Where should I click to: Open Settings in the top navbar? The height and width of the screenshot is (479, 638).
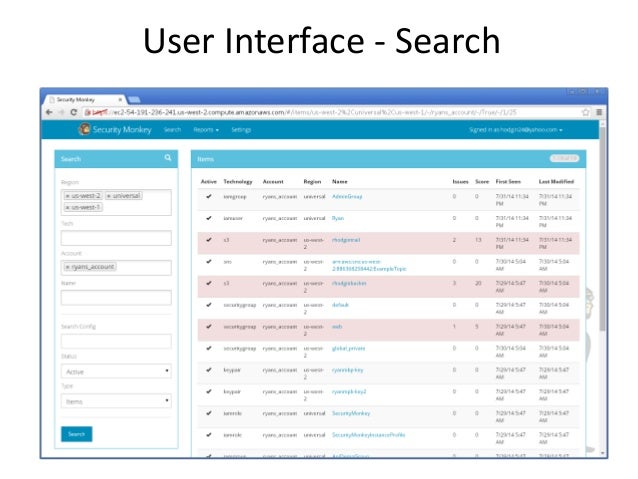(241, 130)
